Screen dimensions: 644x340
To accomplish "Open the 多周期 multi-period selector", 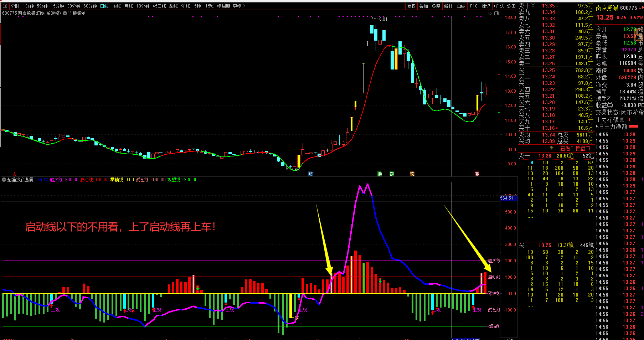I will pyautogui.click(x=224, y=6).
